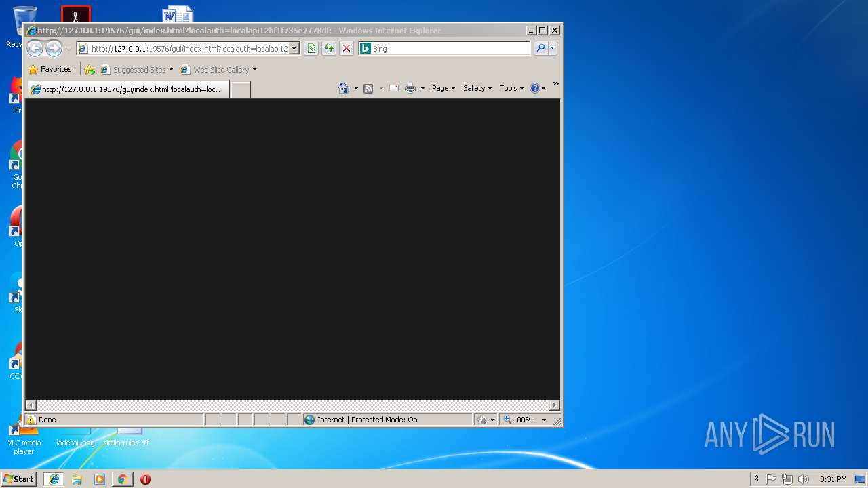Open the Help question-mark menu
The image size is (868, 488).
pos(537,88)
